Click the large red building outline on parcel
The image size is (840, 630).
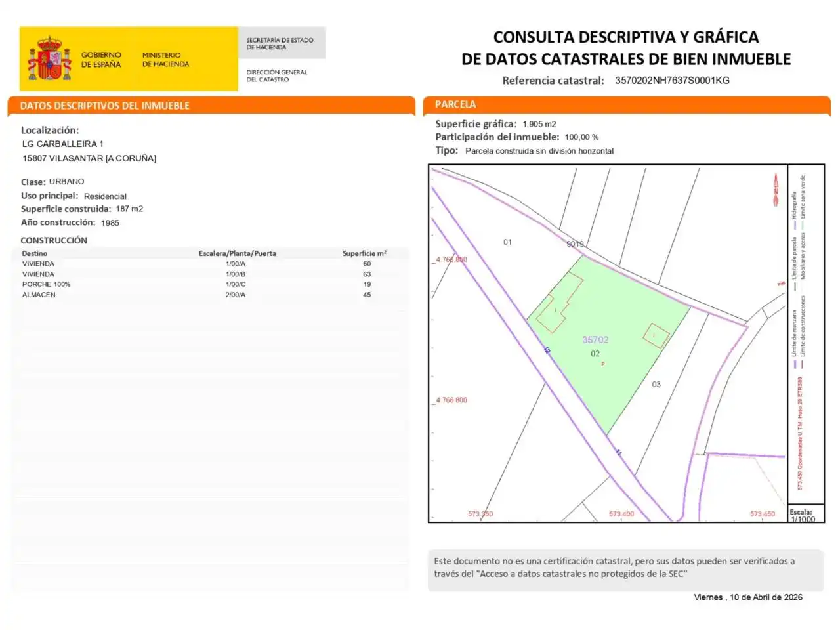[559, 303]
